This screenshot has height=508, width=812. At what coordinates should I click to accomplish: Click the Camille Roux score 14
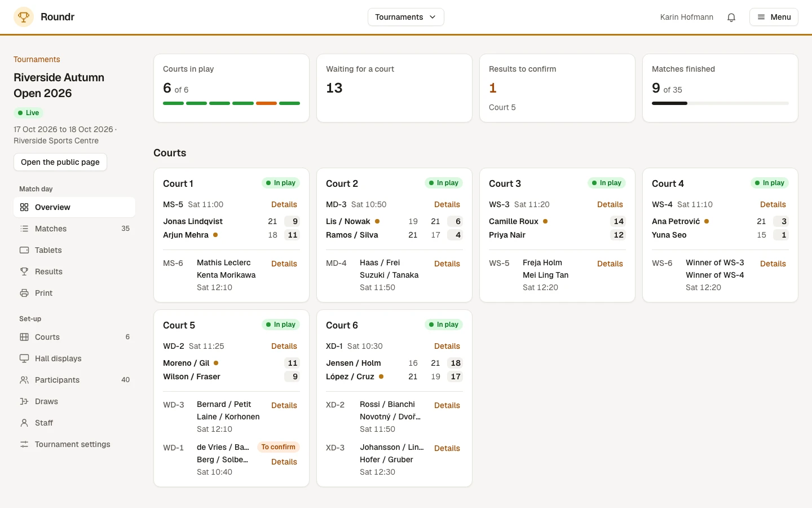click(x=619, y=221)
